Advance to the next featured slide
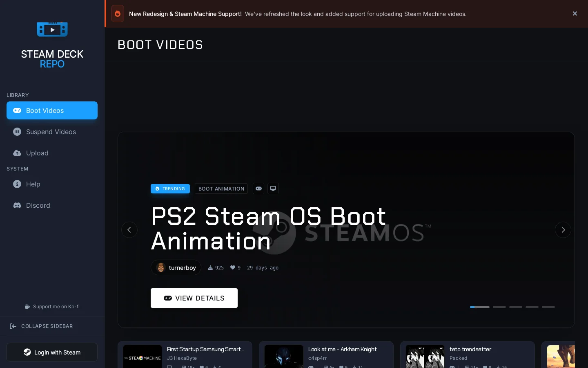 [x=563, y=230]
